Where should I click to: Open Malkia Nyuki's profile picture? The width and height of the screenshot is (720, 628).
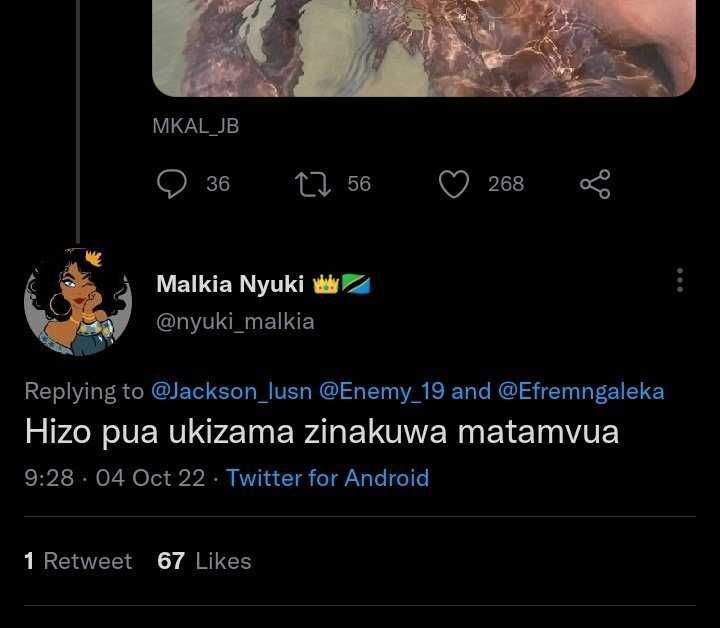tap(78, 301)
